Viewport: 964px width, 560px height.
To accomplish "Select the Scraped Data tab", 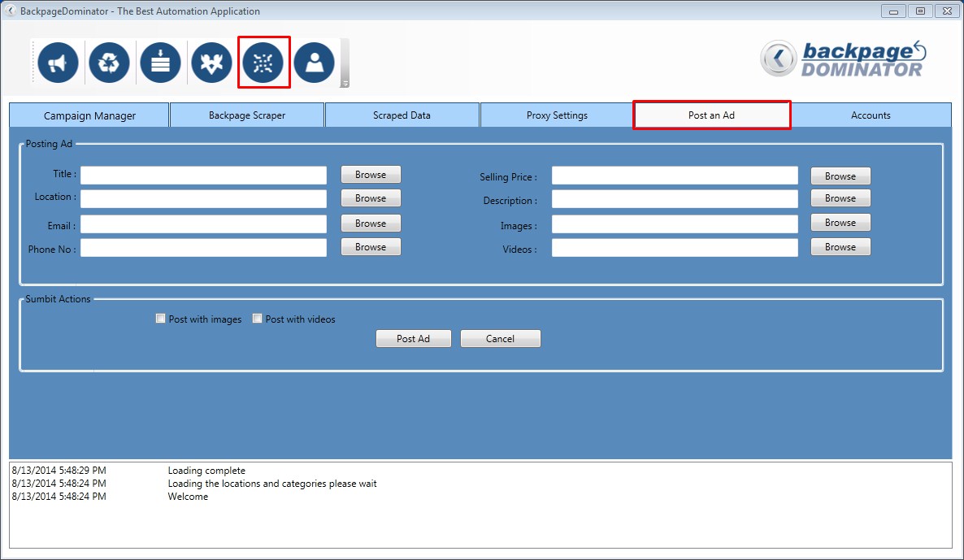I will (x=402, y=115).
